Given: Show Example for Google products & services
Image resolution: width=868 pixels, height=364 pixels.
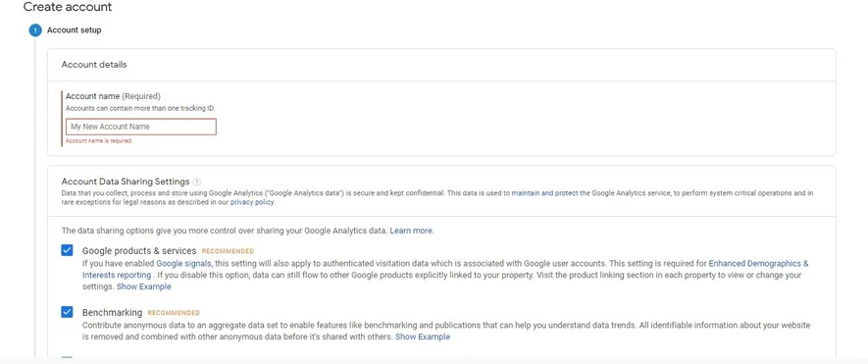Looking at the screenshot, I should point(144,286).
